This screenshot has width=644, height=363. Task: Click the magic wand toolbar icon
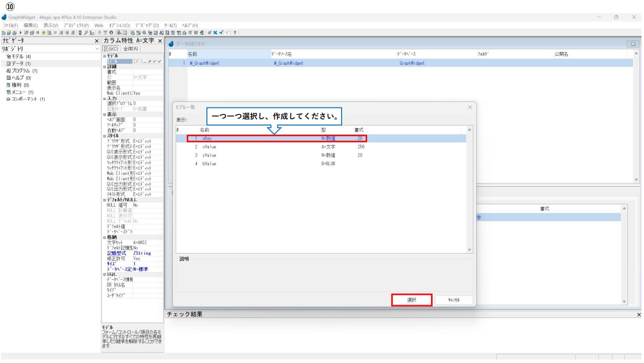(x=86, y=33)
